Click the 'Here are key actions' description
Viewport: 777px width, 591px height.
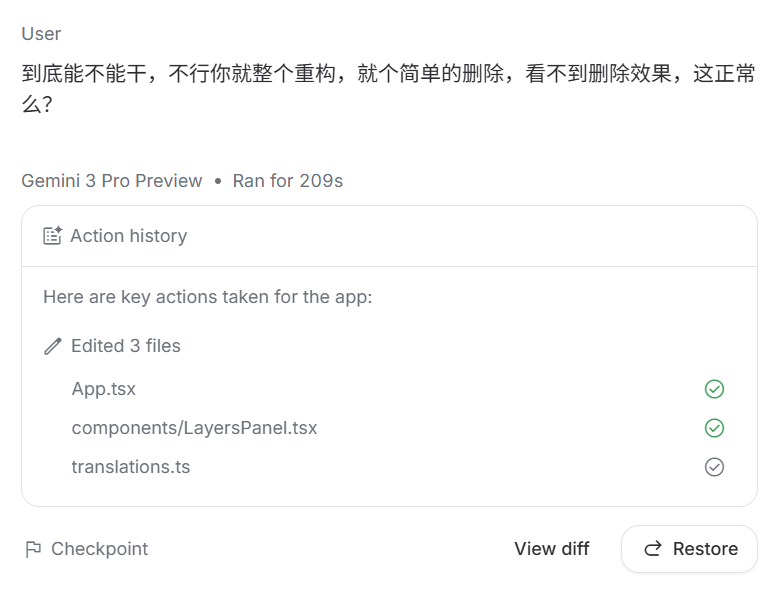coord(208,297)
